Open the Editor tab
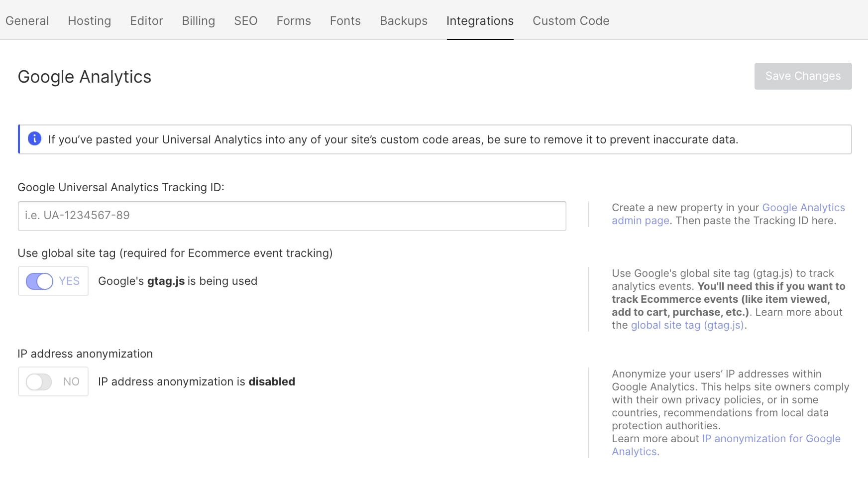Image resolution: width=868 pixels, height=496 pixels. pyautogui.click(x=146, y=20)
